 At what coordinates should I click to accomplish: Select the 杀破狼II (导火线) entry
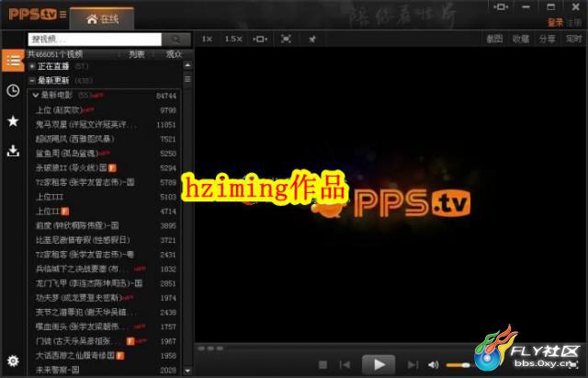coord(106,167)
